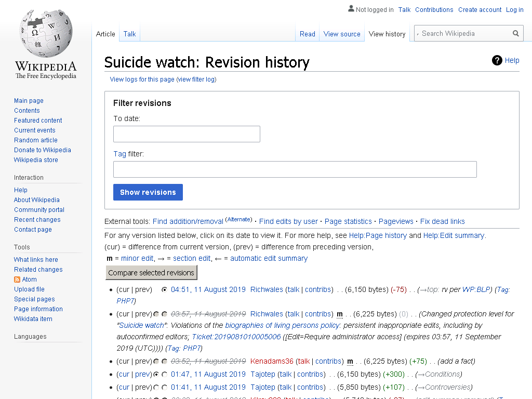Open the Related changes link
This screenshot has height=399, width=532.
pyautogui.click(x=38, y=270)
